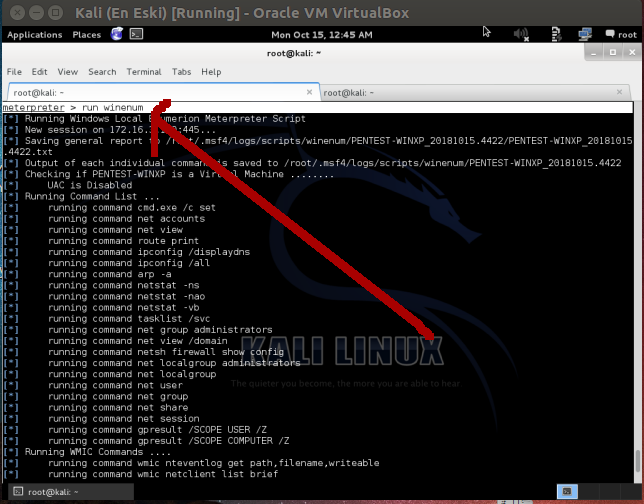
Task: Click the 'meterpreter' prompt text
Action: tap(33, 108)
